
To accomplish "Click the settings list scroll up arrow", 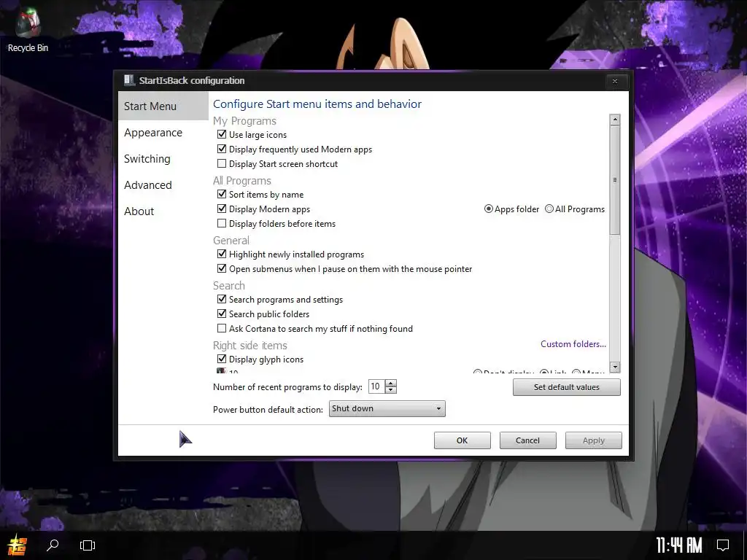I will click(x=614, y=120).
